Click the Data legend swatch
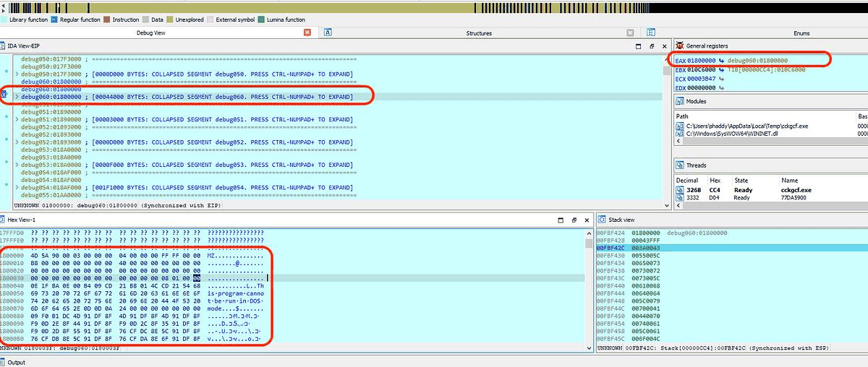 point(147,20)
